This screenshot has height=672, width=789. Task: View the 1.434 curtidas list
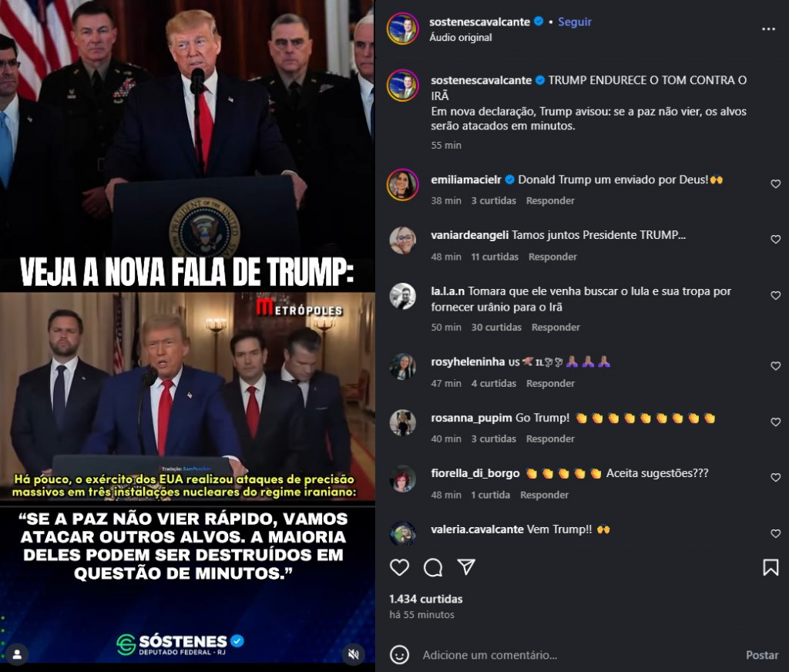click(425, 599)
